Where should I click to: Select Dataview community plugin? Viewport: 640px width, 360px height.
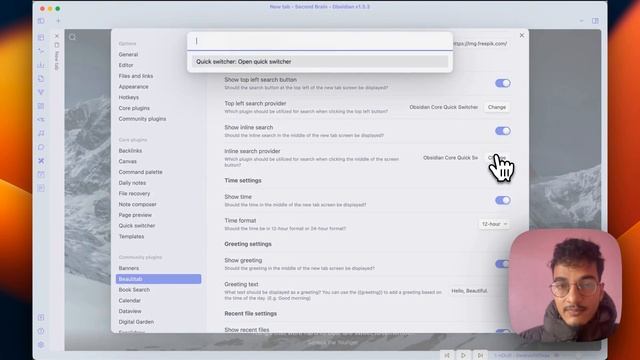coord(130,311)
